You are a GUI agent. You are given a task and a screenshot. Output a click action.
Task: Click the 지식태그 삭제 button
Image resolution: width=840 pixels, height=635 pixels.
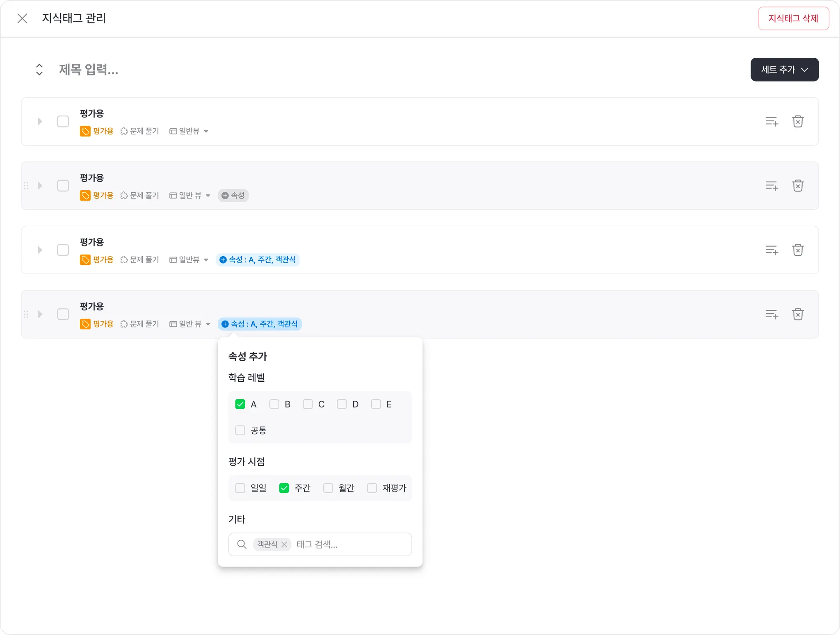pyautogui.click(x=793, y=18)
